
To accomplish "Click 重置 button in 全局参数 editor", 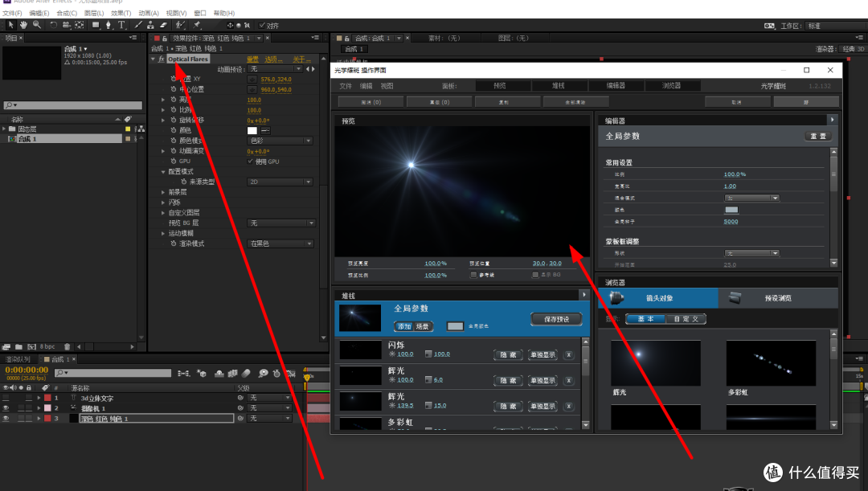I will 818,136.
